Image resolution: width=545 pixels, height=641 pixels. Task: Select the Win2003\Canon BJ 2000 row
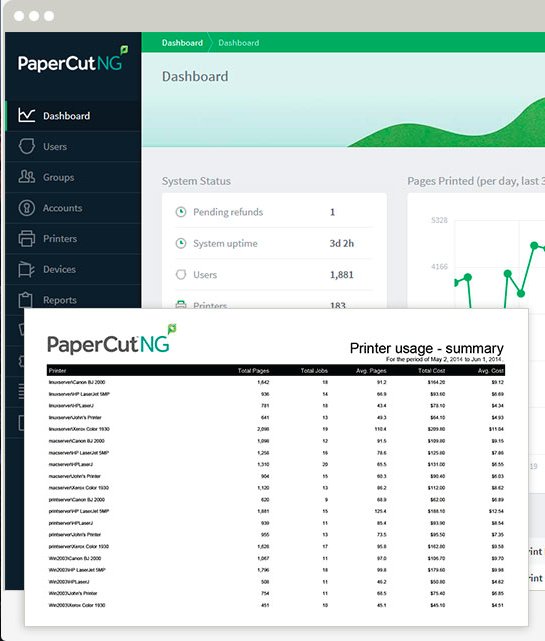(276, 558)
